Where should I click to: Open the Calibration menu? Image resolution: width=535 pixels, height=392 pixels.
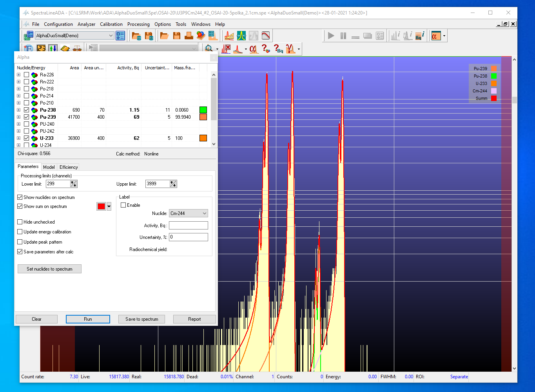pos(111,24)
